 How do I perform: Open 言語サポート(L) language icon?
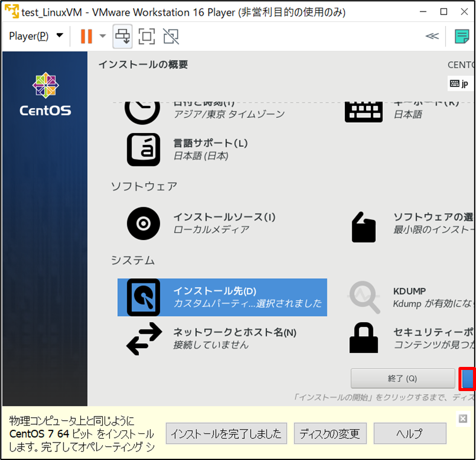point(143,149)
